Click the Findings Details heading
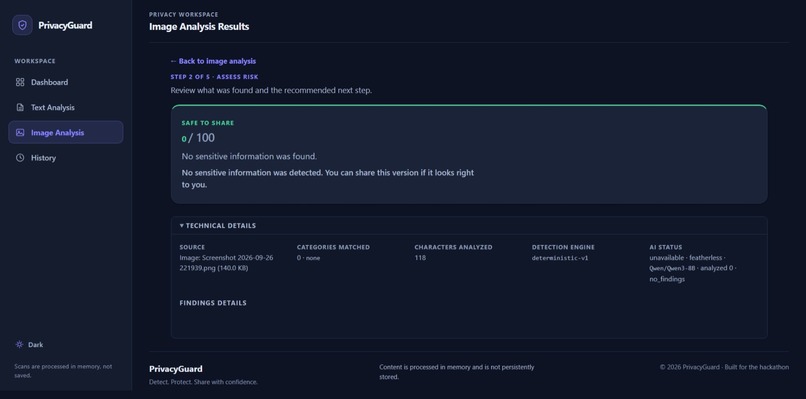This screenshot has height=399, width=806. [213, 303]
